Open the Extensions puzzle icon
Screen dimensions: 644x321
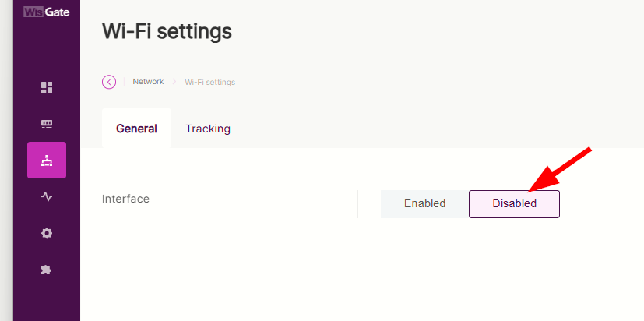(47, 270)
